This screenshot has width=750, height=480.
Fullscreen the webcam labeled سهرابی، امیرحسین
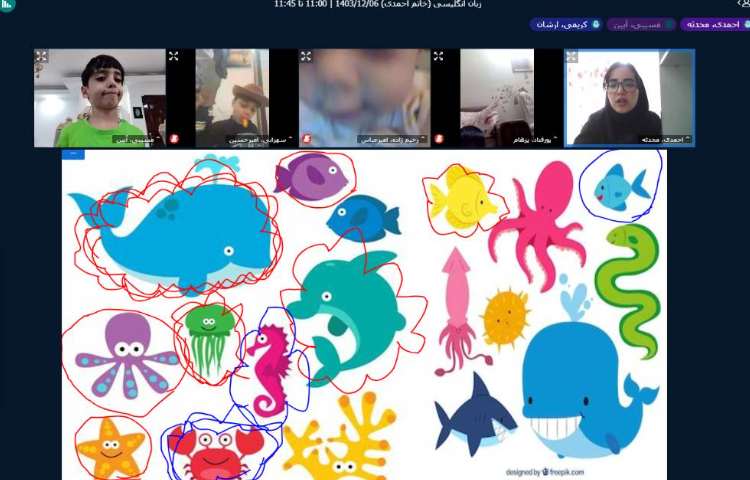tap(174, 56)
